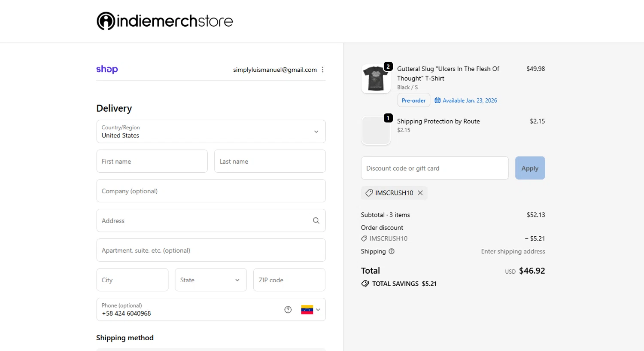Viewport: 644px width, 351px height.
Task: Focus the First name field
Action: click(152, 161)
